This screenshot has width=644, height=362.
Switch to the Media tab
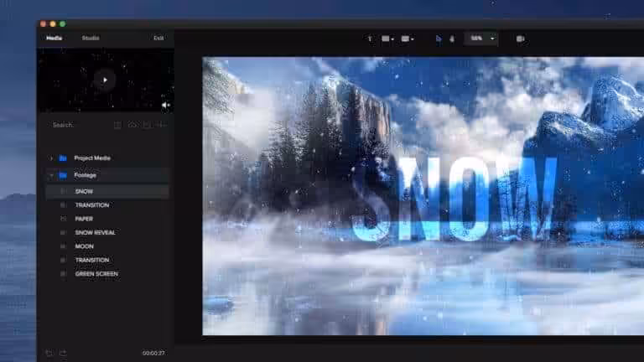pyautogui.click(x=54, y=38)
